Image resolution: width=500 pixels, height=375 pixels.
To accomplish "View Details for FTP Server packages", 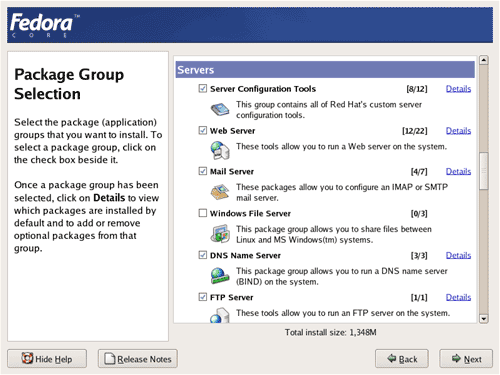I will (458, 297).
